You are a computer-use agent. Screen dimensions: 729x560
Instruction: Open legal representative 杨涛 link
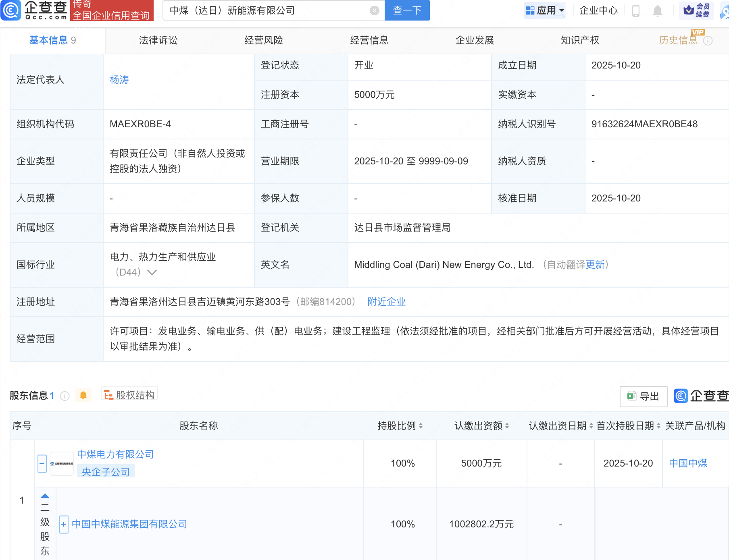click(x=119, y=80)
